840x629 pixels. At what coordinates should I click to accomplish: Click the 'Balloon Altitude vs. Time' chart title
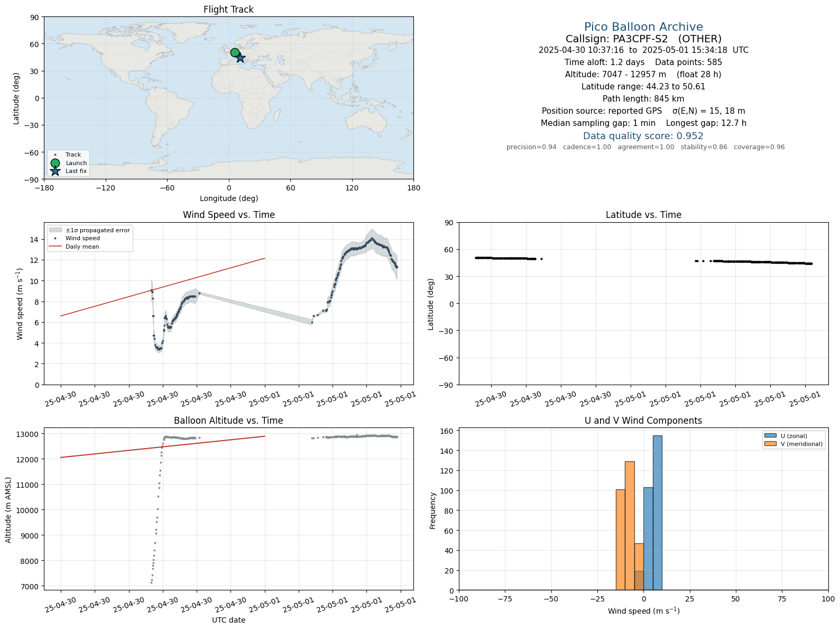click(x=228, y=421)
